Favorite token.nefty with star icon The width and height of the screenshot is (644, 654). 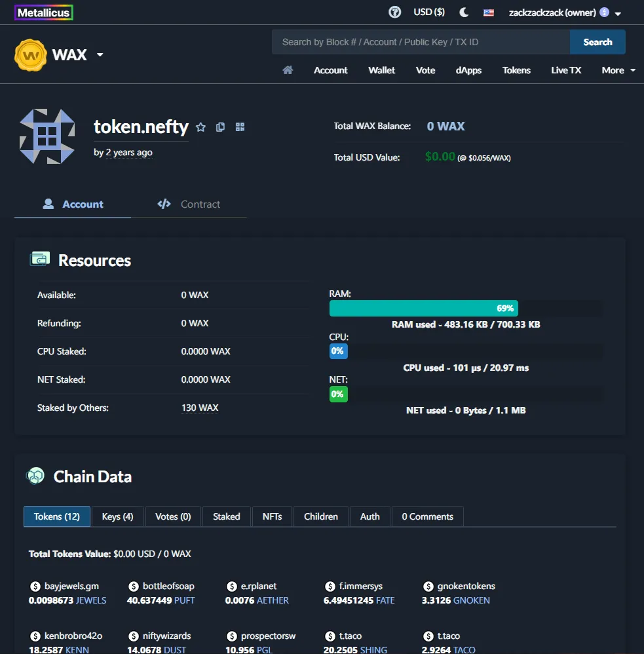click(200, 126)
